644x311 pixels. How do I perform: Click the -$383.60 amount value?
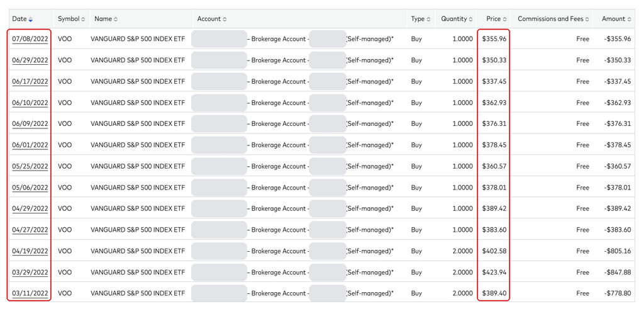click(618, 230)
